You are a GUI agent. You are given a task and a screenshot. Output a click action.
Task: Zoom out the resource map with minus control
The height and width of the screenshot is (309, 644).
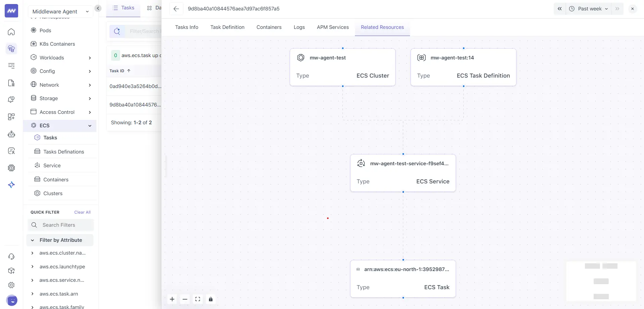185,299
